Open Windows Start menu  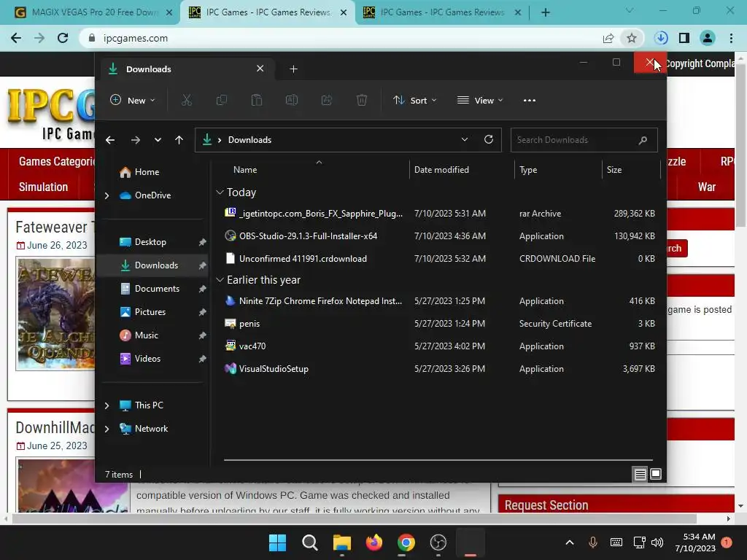coord(277,542)
